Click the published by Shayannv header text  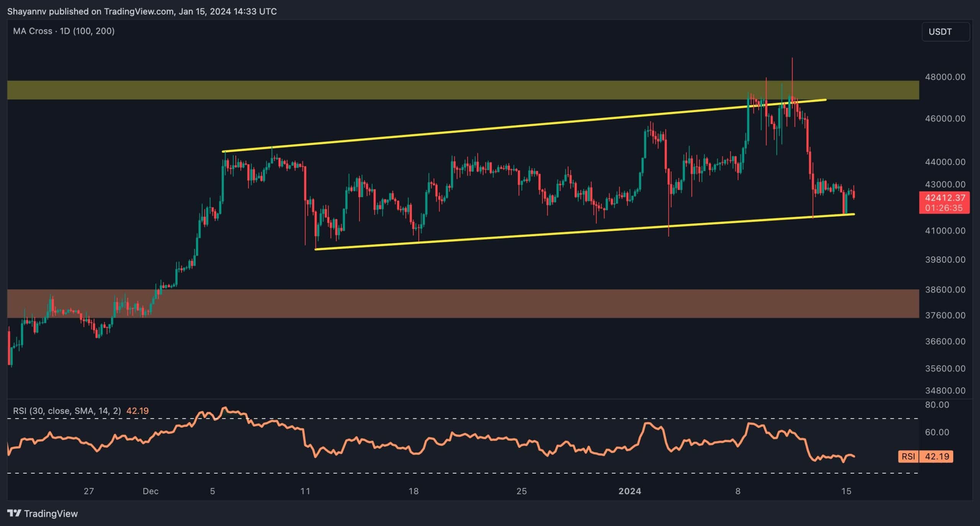[x=142, y=11]
